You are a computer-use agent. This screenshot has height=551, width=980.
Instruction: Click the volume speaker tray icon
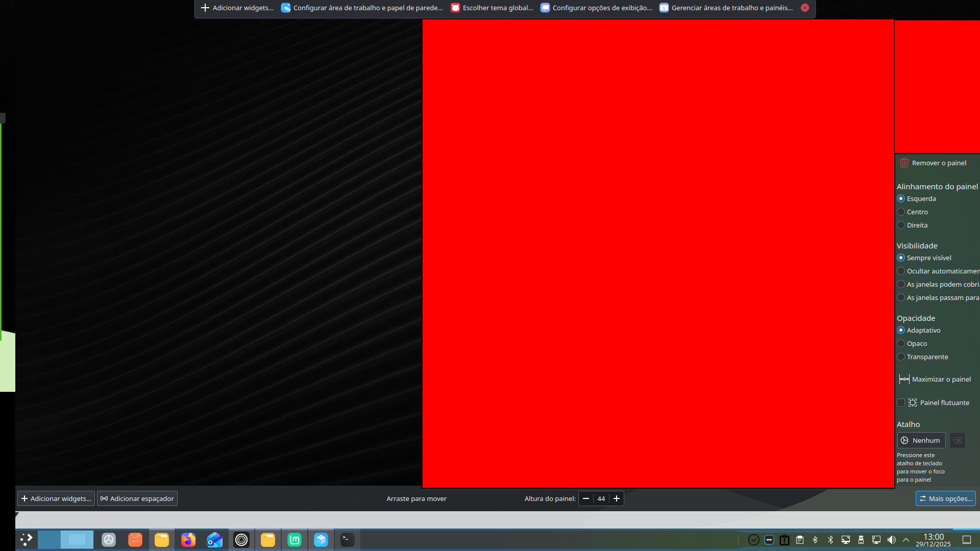[891, 540]
